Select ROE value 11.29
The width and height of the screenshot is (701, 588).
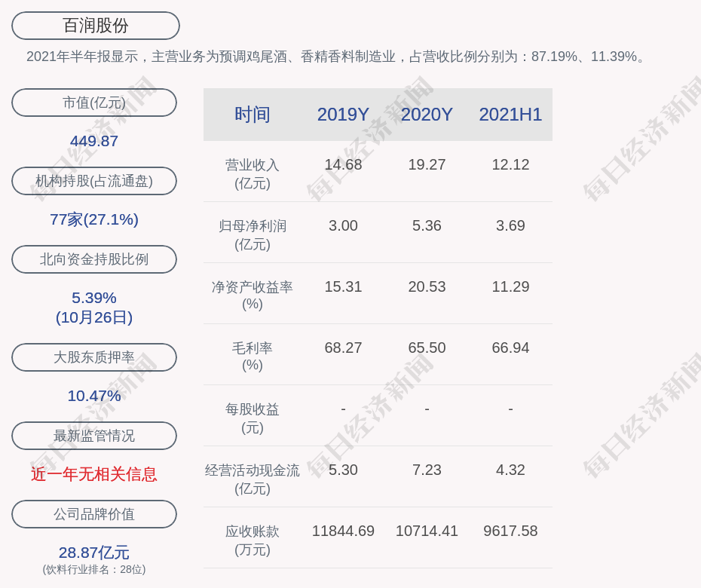[510, 286]
